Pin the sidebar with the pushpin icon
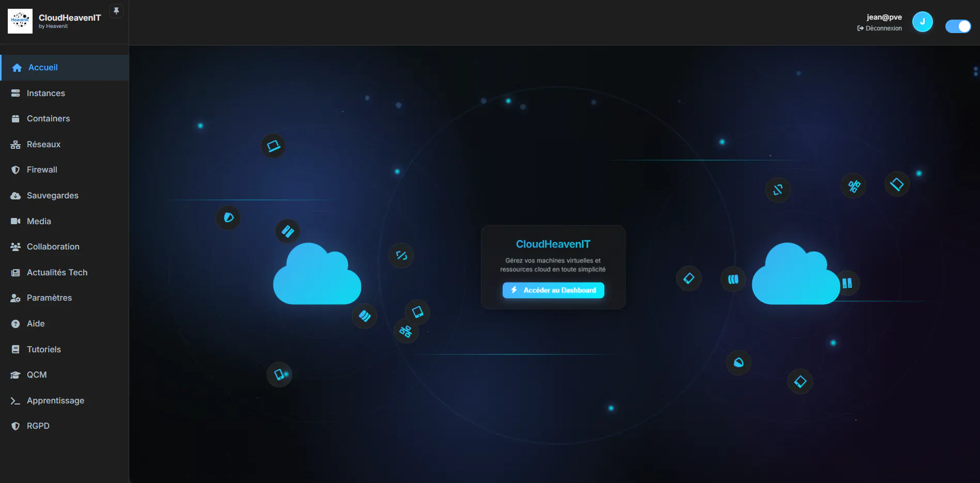980x483 pixels. coord(116,11)
